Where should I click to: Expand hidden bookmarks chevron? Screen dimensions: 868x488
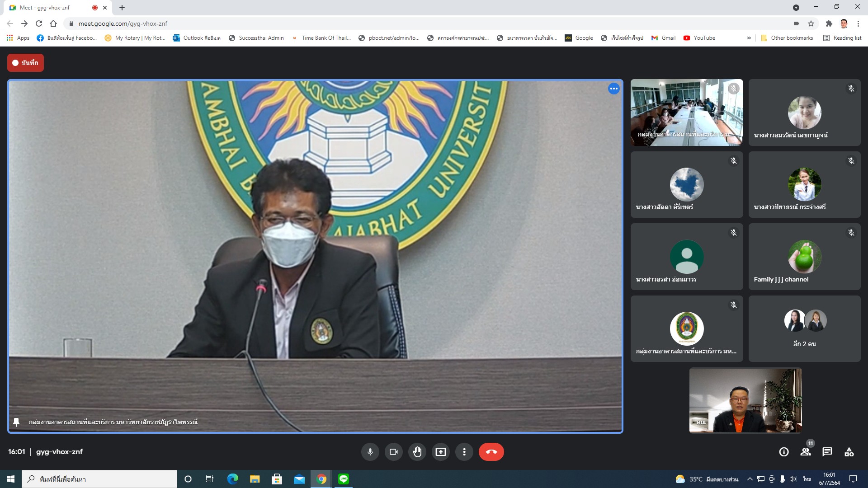[x=749, y=38]
